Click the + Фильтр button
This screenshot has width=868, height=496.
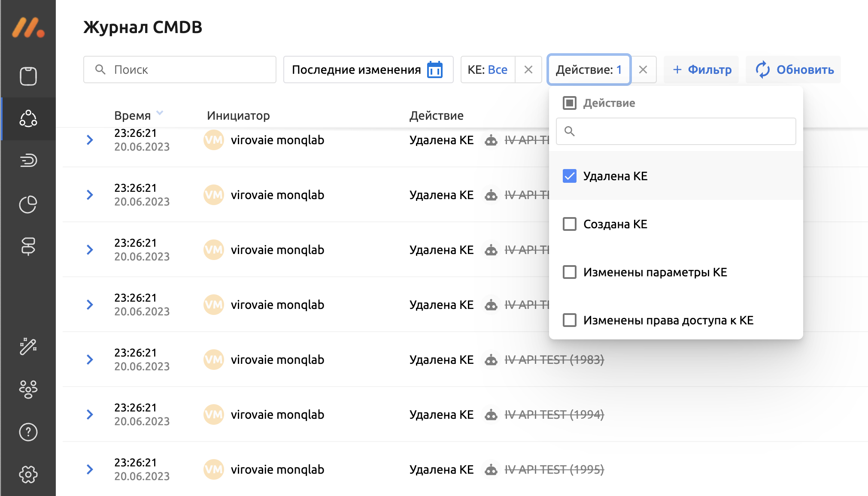(x=701, y=70)
